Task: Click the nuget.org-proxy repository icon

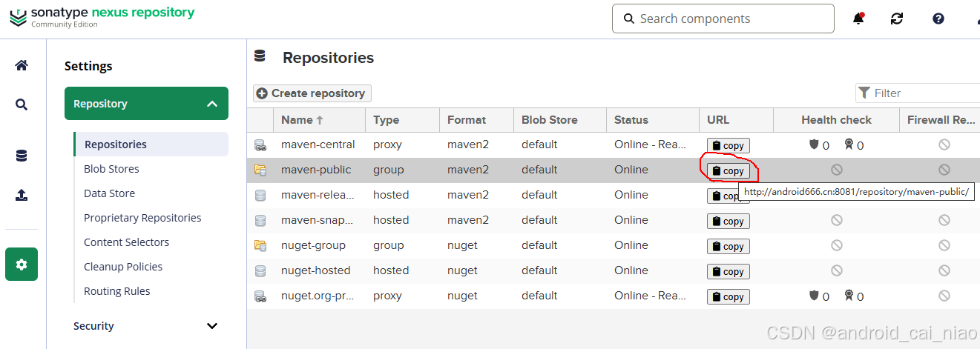Action: click(260, 296)
